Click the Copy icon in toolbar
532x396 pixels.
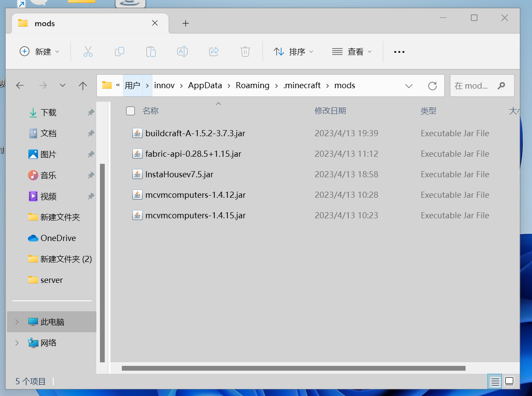[x=120, y=52]
